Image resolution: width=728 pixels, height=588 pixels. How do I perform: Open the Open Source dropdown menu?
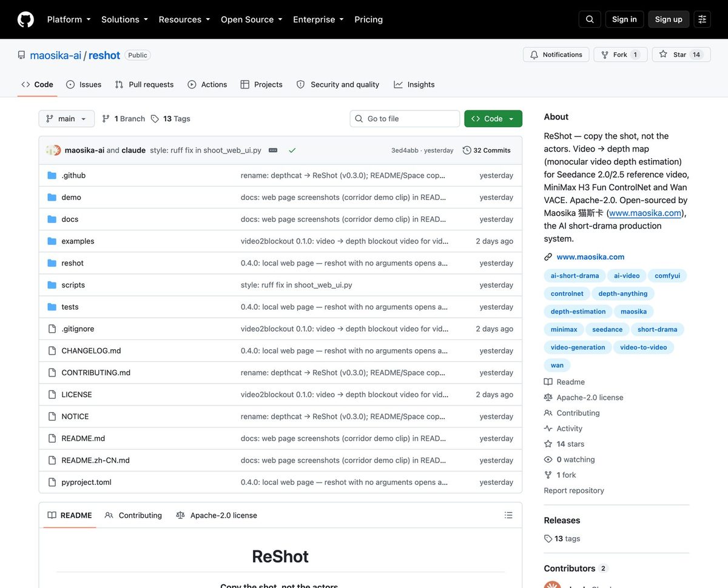pyautogui.click(x=252, y=19)
